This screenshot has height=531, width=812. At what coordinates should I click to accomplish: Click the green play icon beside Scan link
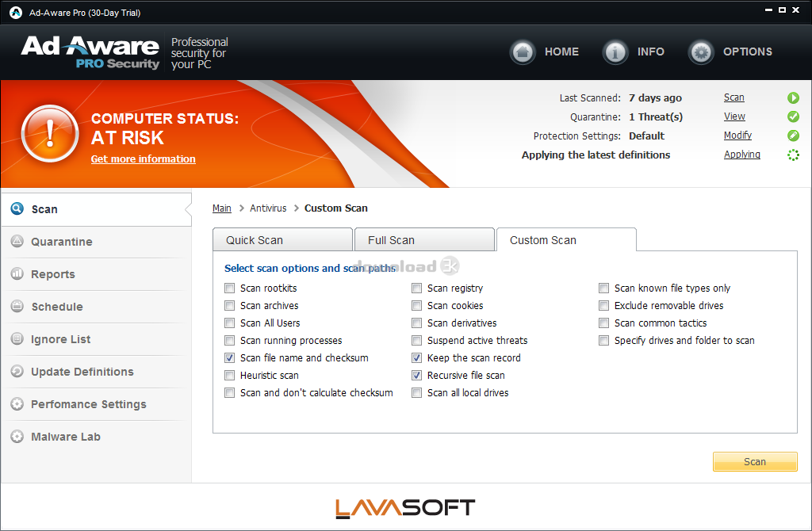click(x=793, y=97)
